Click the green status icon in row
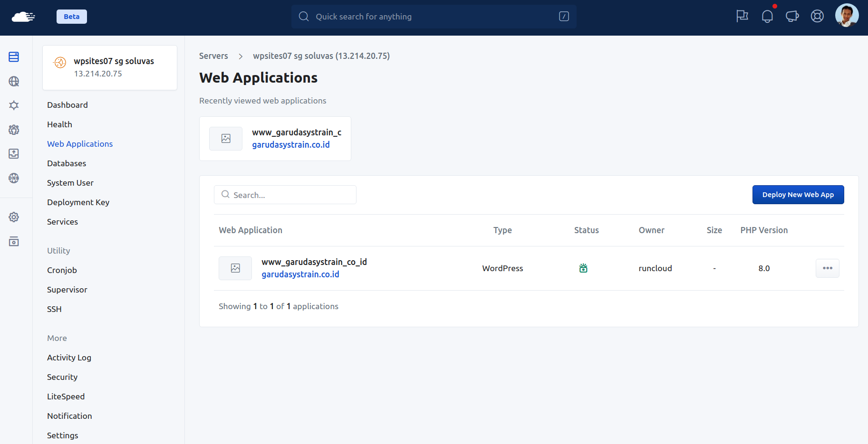The image size is (868, 444). [583, 268]
